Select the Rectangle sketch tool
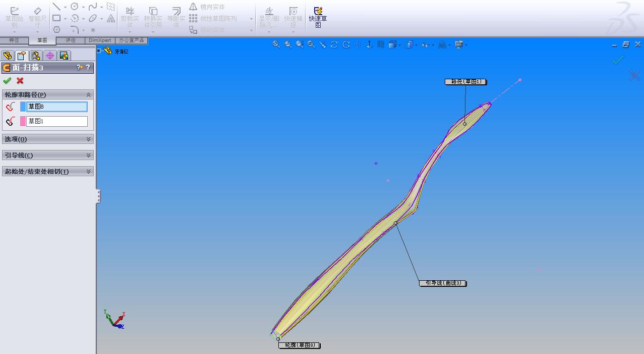Image resolution: width=644 pixels, height=354 pixels. 56,18
